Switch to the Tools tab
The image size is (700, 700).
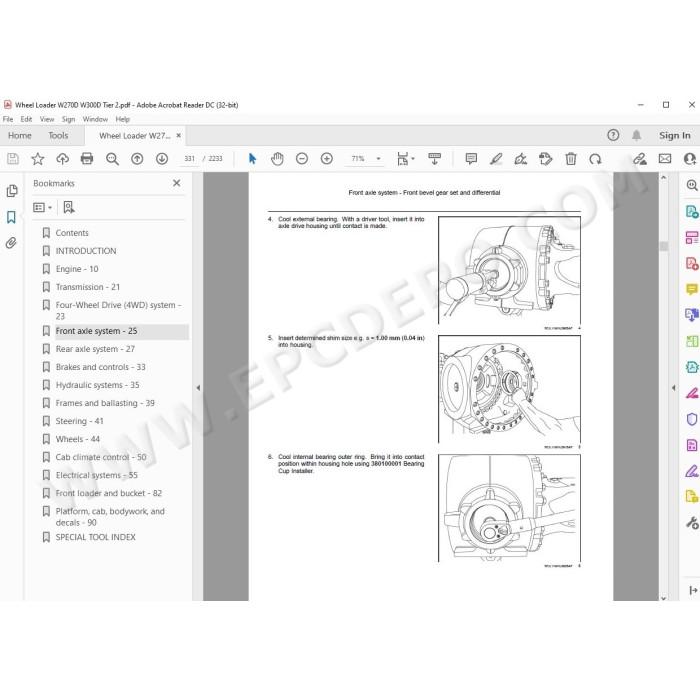[58, 136]
